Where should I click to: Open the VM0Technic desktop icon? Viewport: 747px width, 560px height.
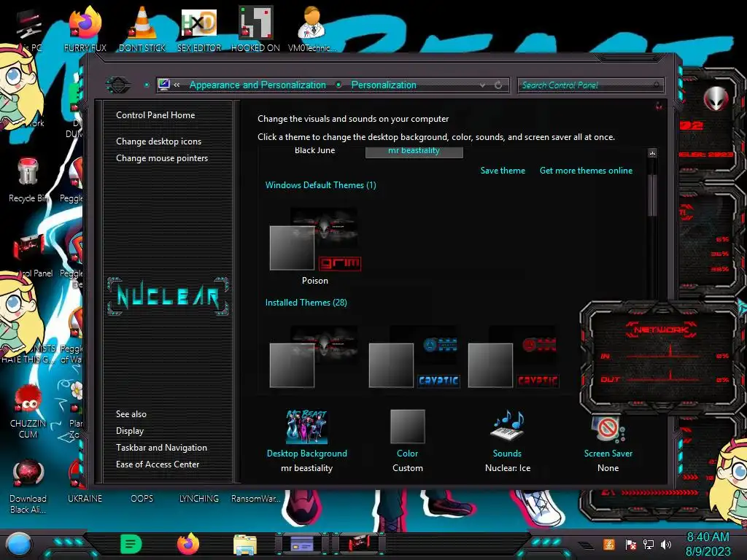[x=311, y=28]
